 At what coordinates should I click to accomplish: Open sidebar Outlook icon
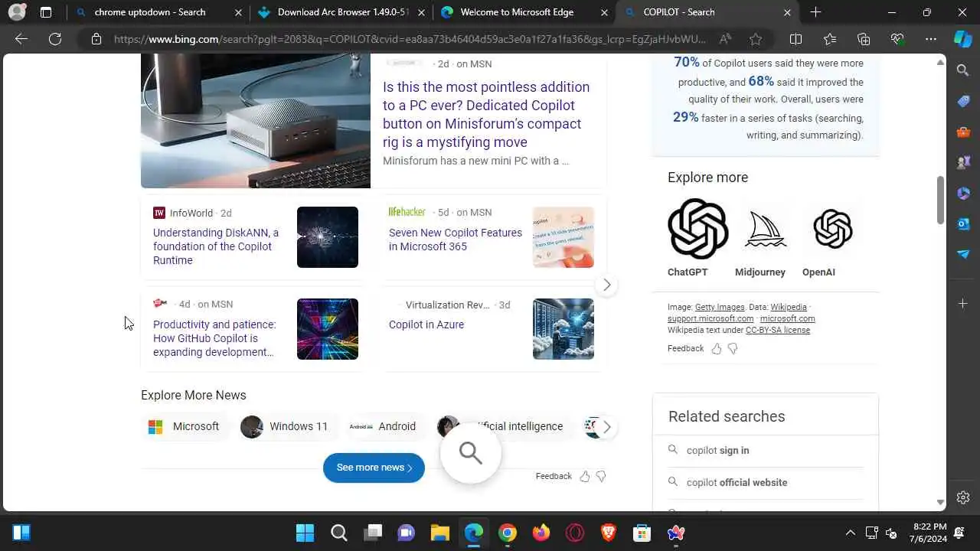click(x=963, y=223)
